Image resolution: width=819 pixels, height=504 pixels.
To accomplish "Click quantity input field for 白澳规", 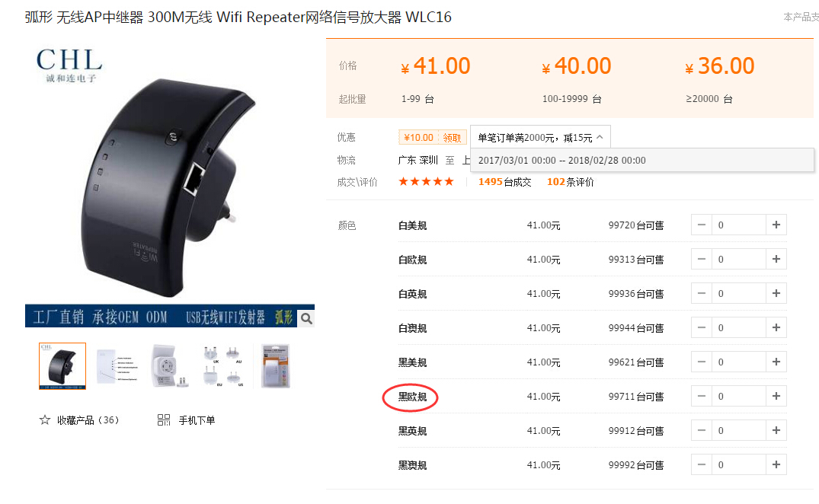I will click(739, 328).
